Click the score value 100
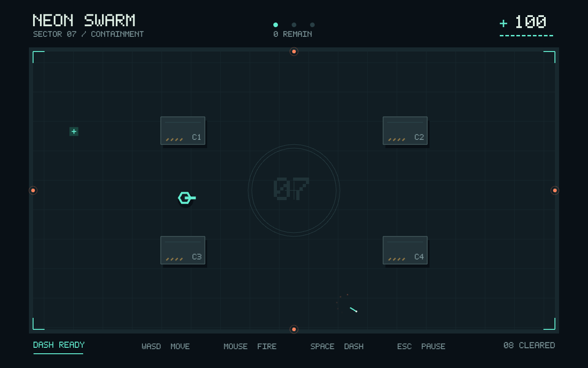 (531, 22)
